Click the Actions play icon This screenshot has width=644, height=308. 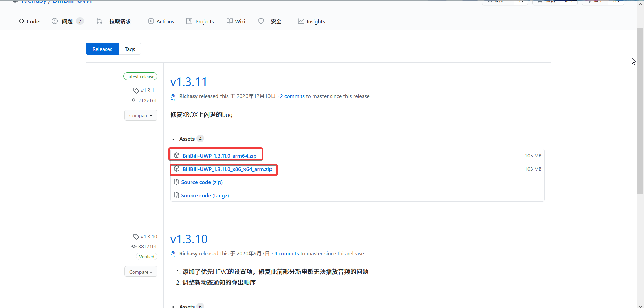[151, 21]
